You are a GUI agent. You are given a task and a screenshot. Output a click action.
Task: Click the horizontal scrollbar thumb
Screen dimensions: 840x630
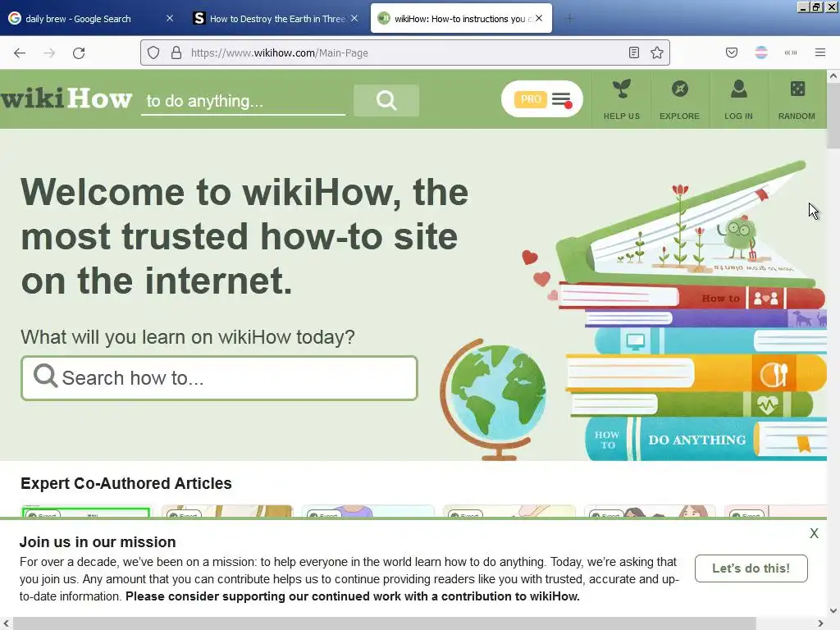coord(384,623)
